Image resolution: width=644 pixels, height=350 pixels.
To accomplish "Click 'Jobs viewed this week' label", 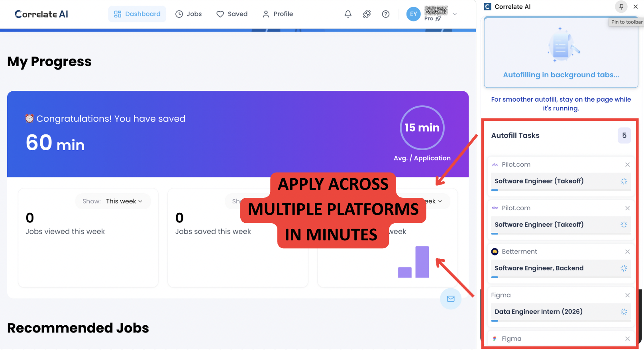I will (x=65, y=232).
